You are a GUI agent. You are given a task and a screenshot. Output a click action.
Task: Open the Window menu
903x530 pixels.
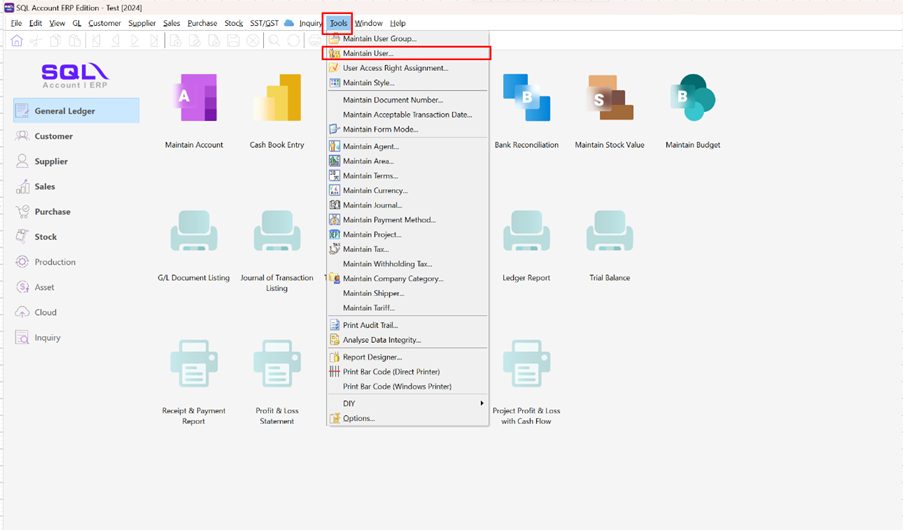368,23
